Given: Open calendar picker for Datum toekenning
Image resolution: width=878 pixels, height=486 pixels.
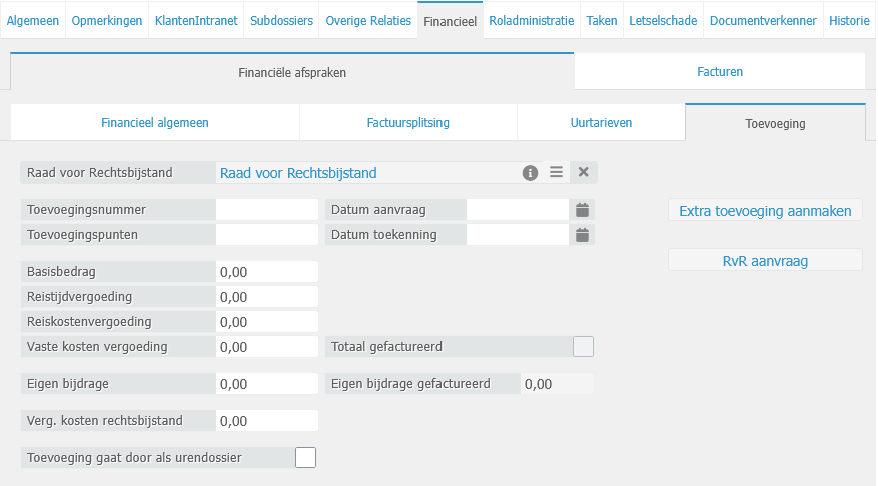Looking at the screenshot, I should [x=583, y=235].
